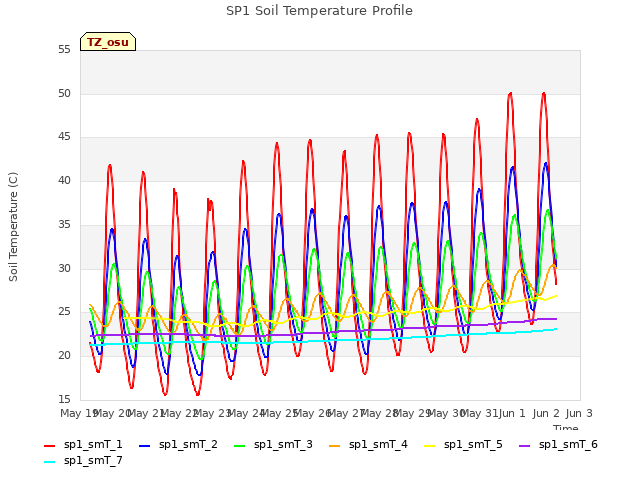This screenshot has width=640, height=480.
Task: Click the 45 y-axis tick label
Action: (x=64, y=137)
